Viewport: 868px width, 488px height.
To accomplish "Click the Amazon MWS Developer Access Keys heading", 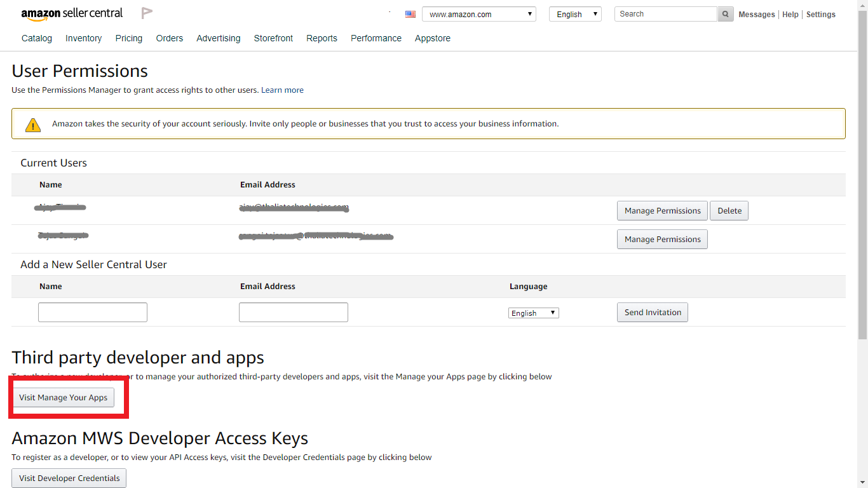I will [160, 438].
